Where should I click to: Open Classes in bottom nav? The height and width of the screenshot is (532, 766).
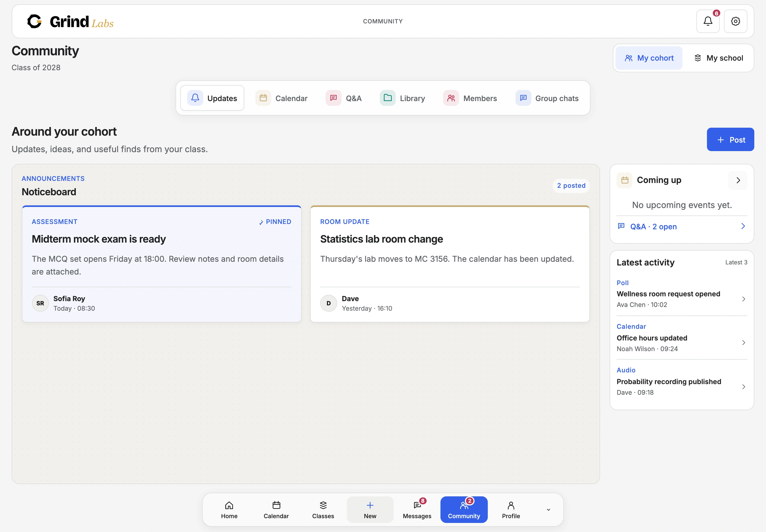pyautogui.click(x=323, y=510)
